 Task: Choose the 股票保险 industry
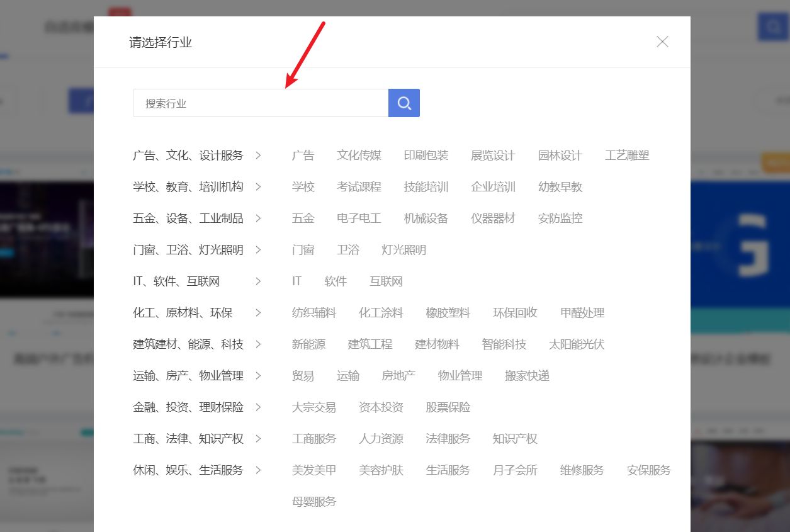pyautogui.click(x=448, y=407)
